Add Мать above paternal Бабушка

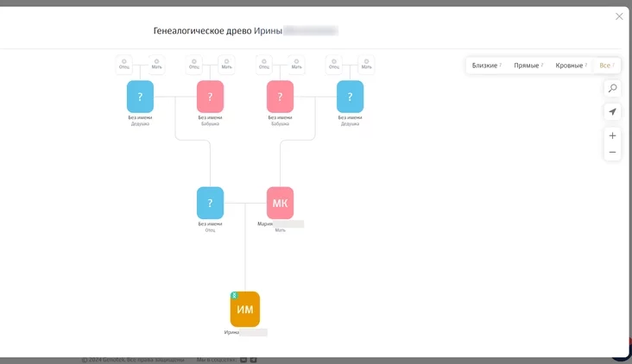226,64
